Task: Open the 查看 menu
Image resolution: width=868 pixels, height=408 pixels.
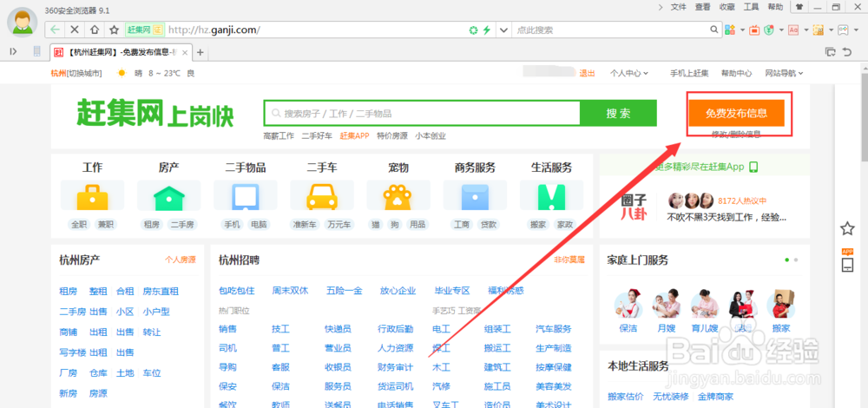Action: coord(702,7)
